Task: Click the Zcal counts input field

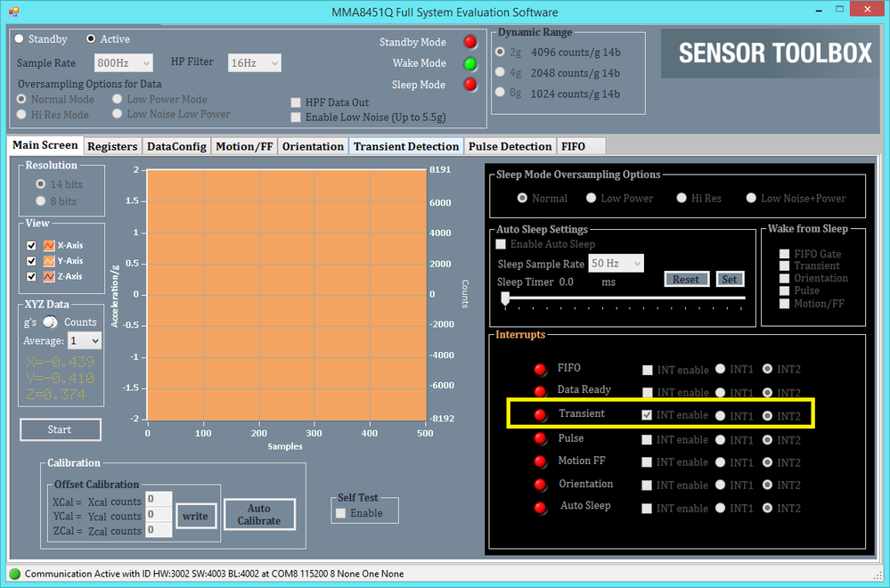Action: tap(159, 529)
